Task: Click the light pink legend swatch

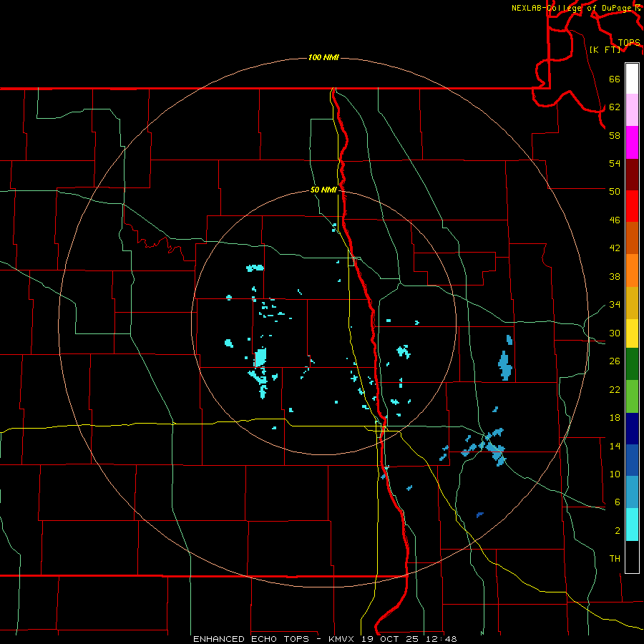Action: tap(632, 110)
